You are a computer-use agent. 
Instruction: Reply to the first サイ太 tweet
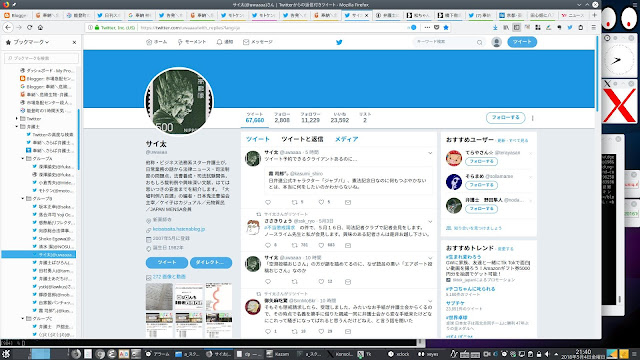coord(268,202)
